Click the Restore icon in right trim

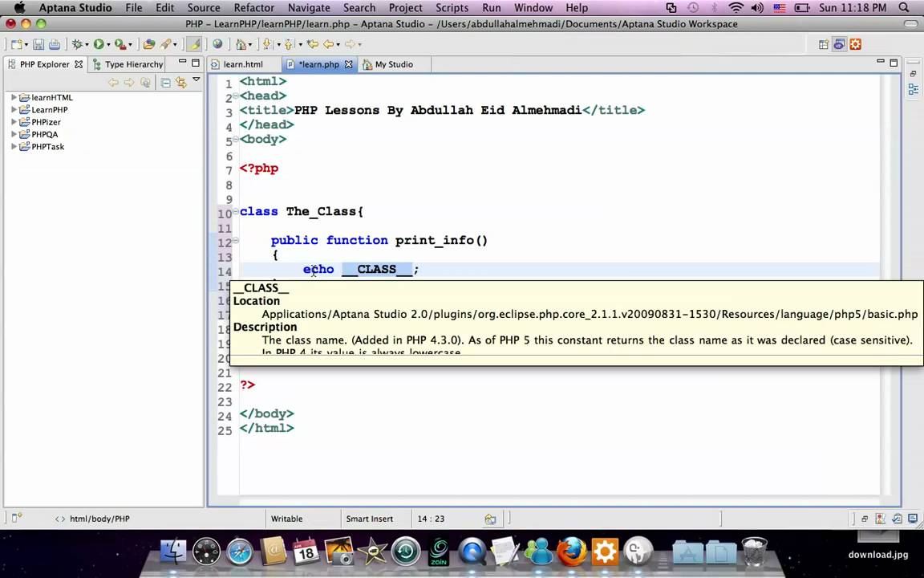[913, 75]
